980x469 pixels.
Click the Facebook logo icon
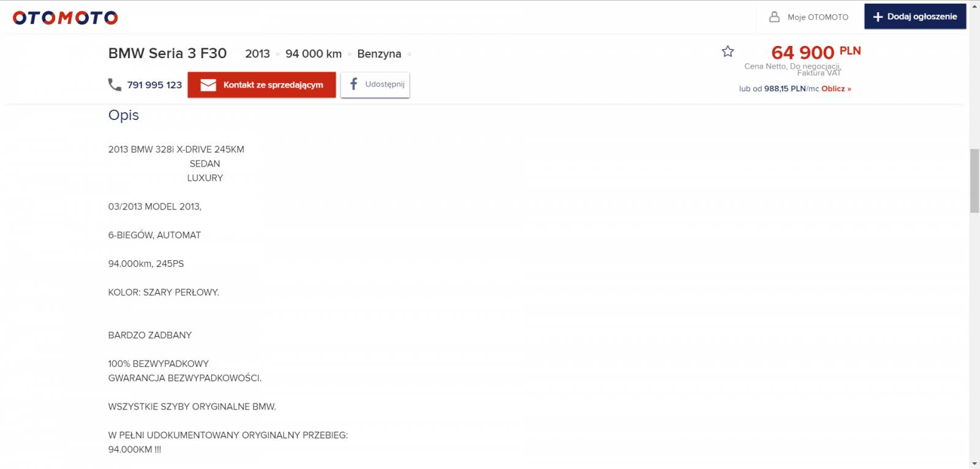pyautogui.click(x=353, y=84)
